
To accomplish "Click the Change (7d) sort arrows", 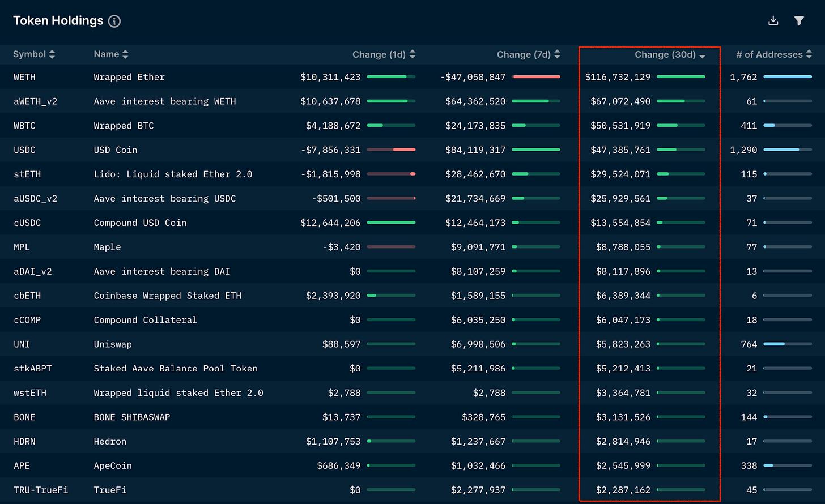I will click(557, 54).
